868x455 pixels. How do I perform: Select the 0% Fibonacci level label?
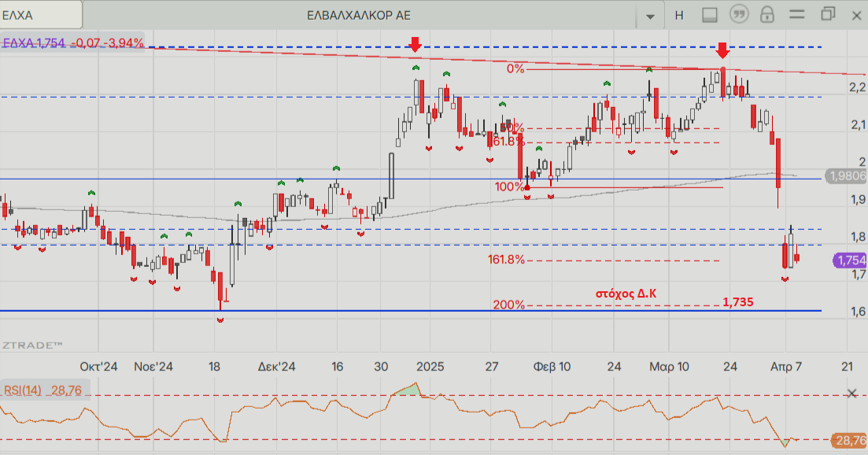(x=515, y=68)
